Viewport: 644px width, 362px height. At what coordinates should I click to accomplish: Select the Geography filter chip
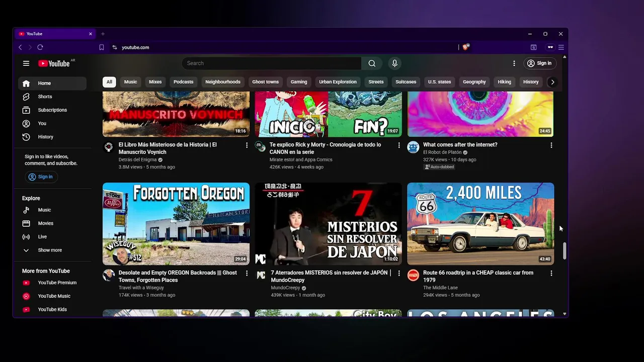[x=474, y=82]
